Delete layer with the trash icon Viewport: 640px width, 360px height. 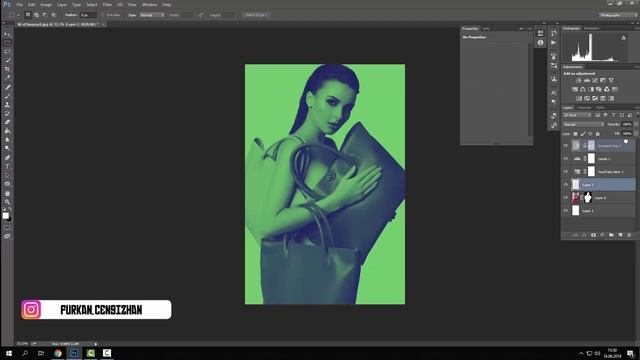[629, 235]
